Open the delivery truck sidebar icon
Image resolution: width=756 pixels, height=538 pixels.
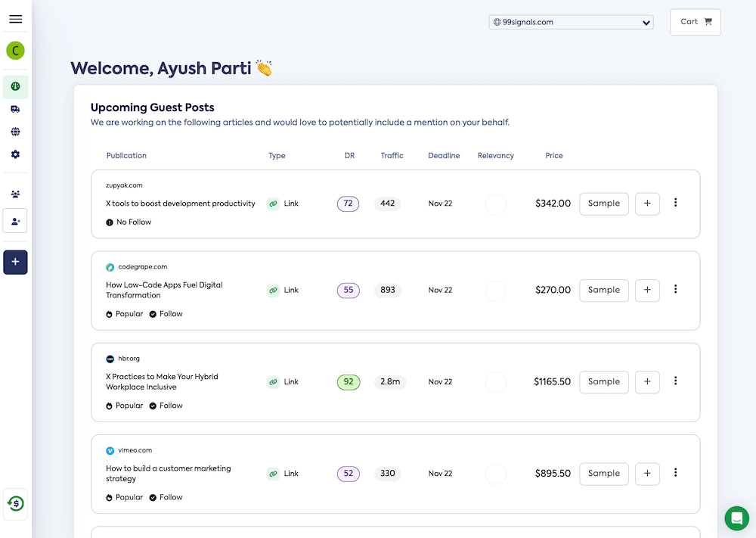[x=15, y=109]
